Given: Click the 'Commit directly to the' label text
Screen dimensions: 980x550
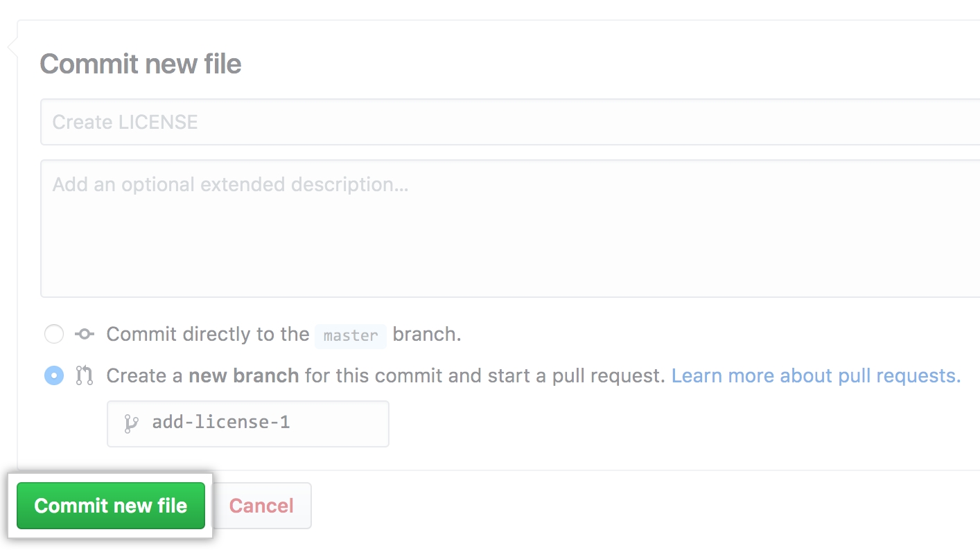Looking at the screenshot, I should (x=207, y=335).
